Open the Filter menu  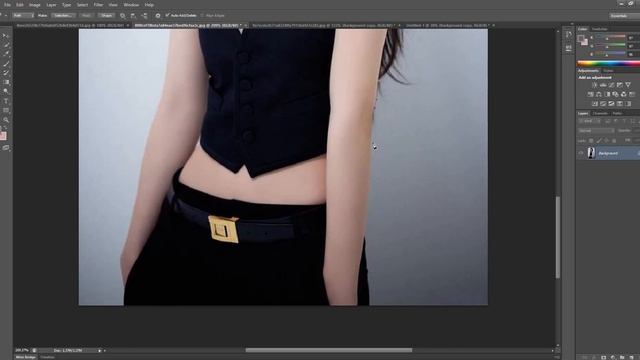[98, 5]
